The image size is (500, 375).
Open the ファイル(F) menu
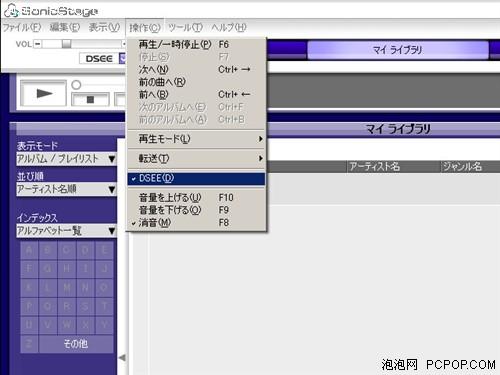(22, 27)
